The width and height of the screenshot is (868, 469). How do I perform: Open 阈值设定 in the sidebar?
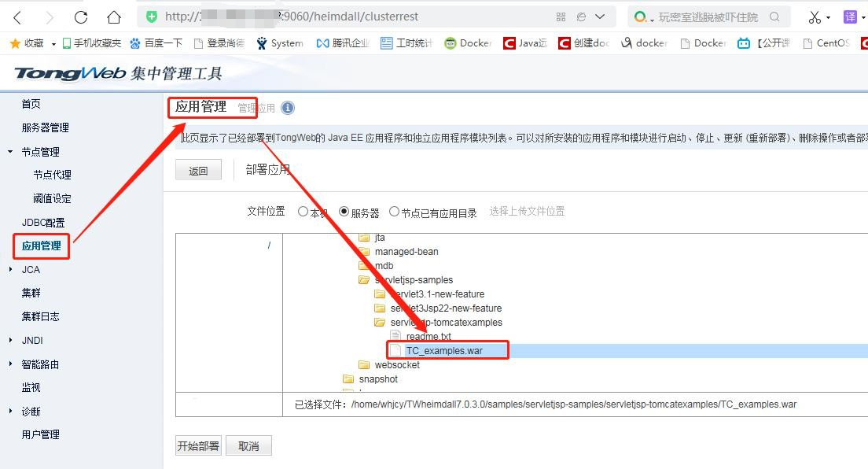click(x=52, y=198)
